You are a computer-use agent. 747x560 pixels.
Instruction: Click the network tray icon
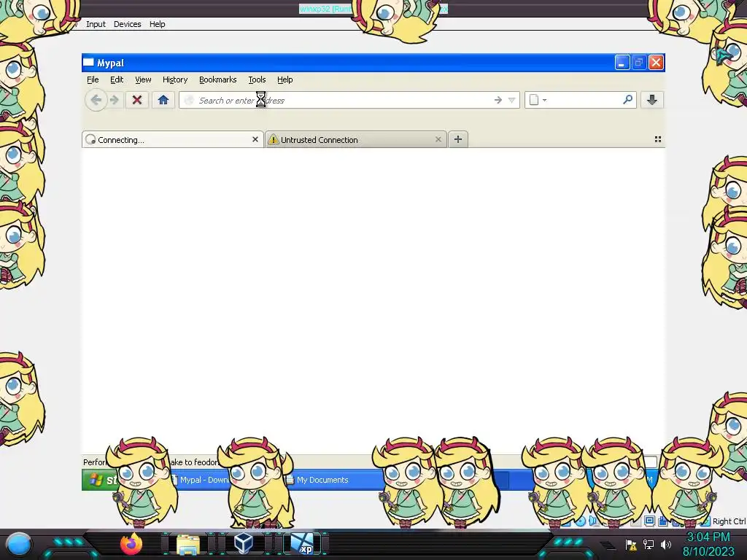point(649,545)
